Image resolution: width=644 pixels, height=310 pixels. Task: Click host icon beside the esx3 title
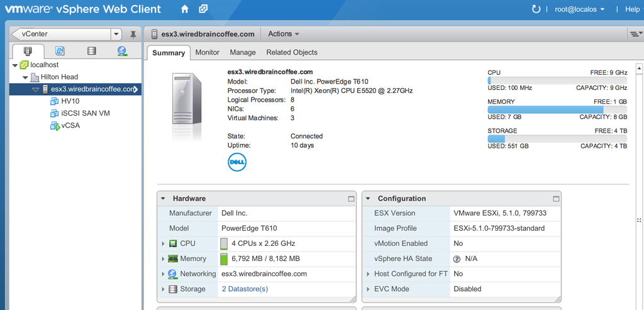coord(155,34)
